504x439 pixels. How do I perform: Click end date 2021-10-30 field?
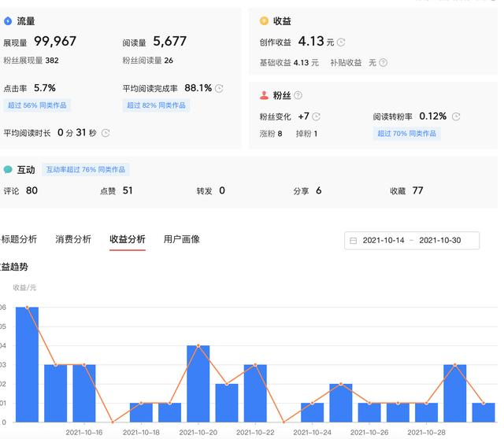pos(440,240)
